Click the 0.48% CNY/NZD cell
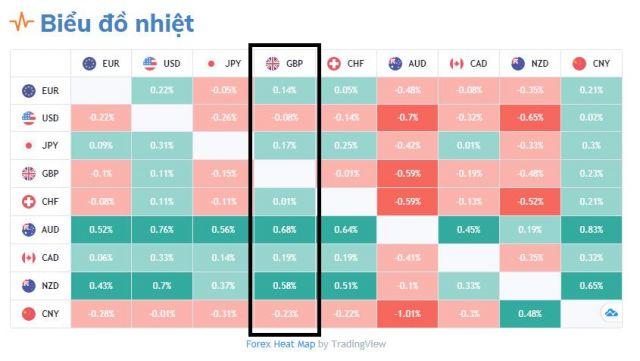640x361 pixels. [x=530, y=314]
